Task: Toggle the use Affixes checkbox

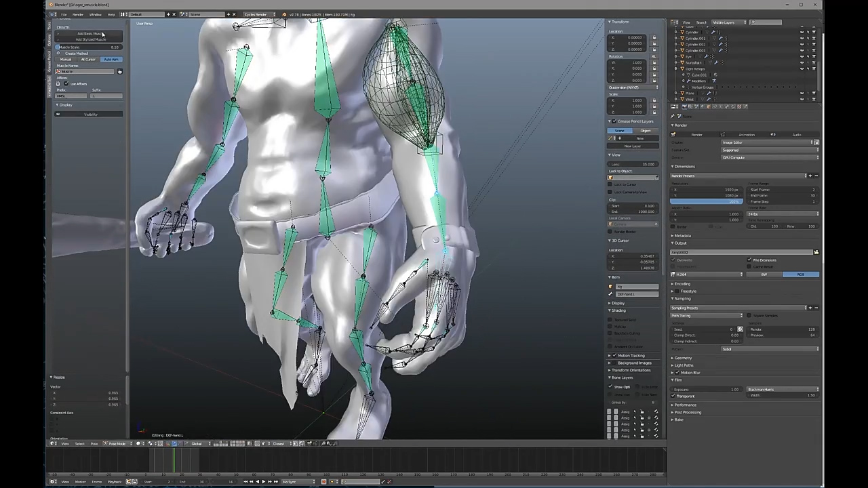Action: [x=66, y=84]
